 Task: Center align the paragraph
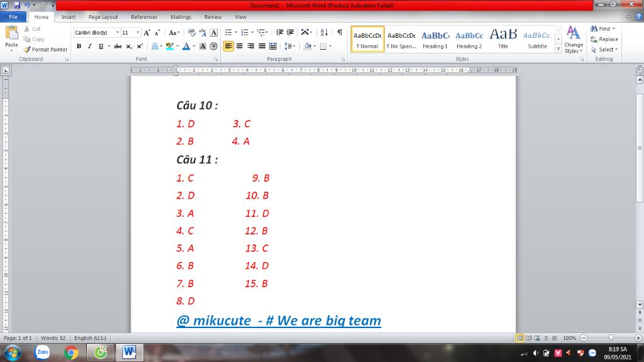tap(240, 47)
